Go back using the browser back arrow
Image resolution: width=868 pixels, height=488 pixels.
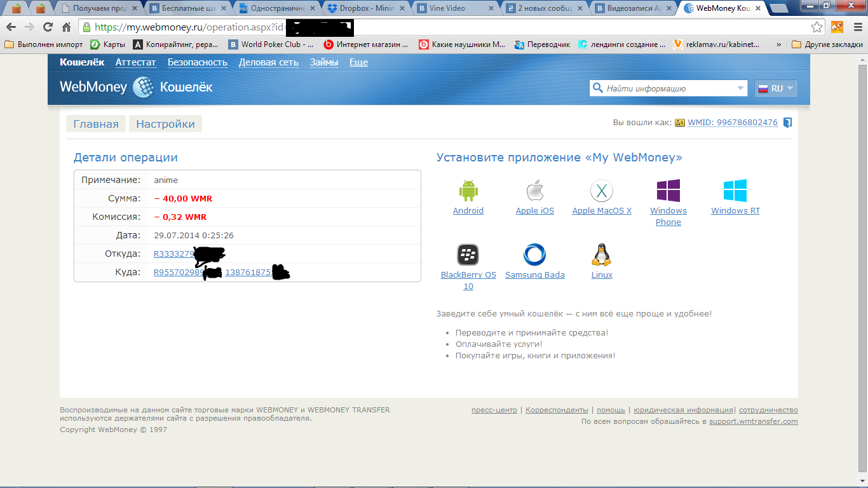pos(11,27)
